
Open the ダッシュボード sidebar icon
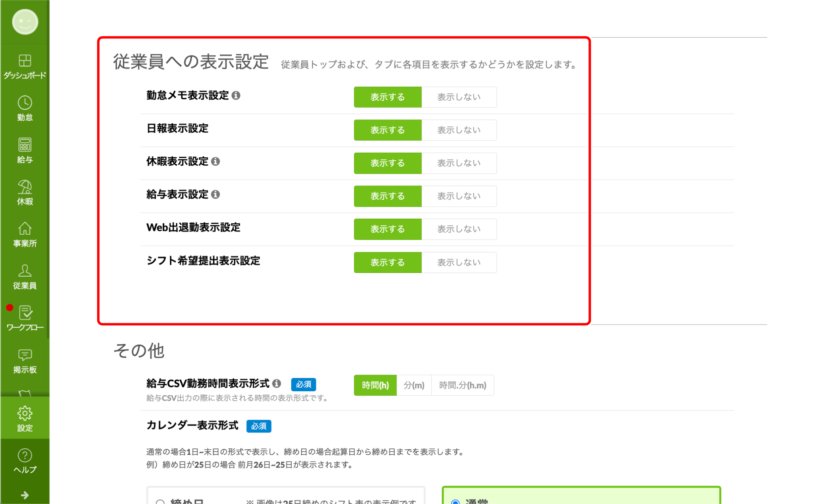pos(25,61)
